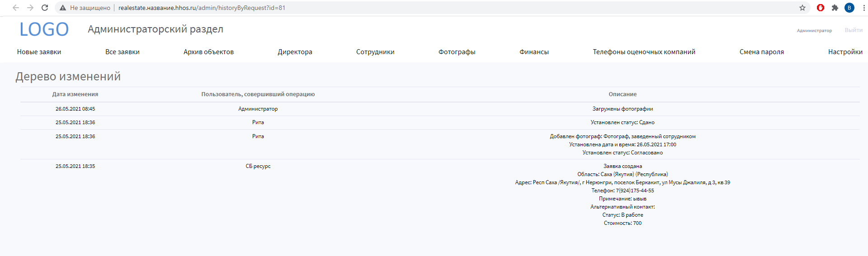Image resolution: width=868 pixels, height=256 pixels.
Task: Click the СБ ресурс user cell
Action: (x=258, y=166)
